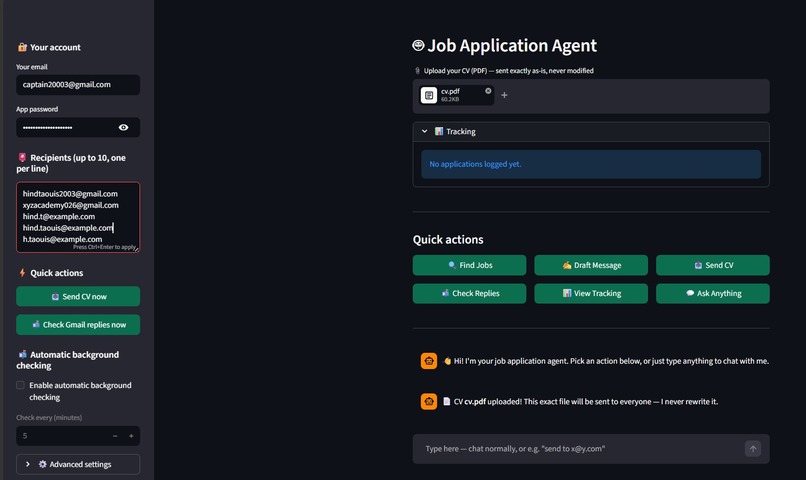
Task: Submit chat message with arrow button
Action: [x=753, y=449]
